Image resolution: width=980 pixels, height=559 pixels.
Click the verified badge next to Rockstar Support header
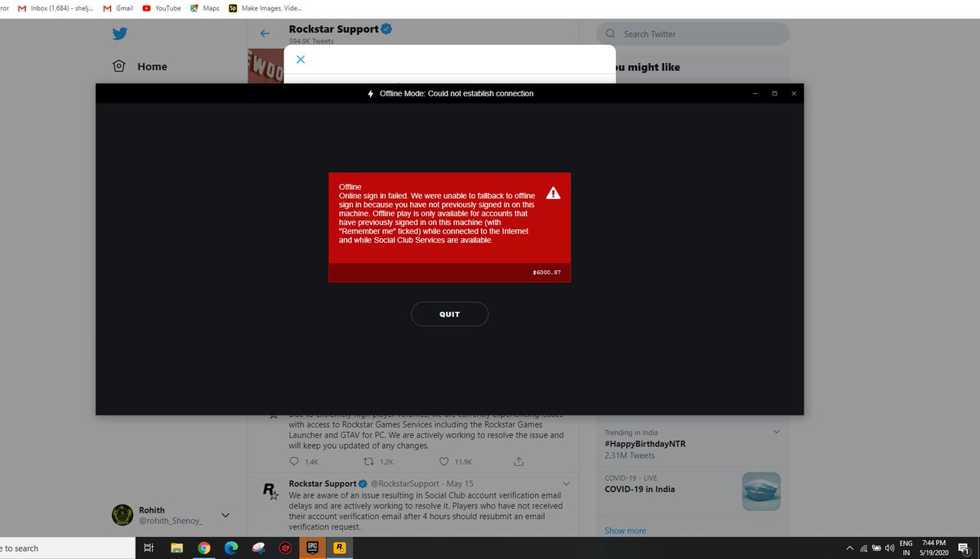(x=387, y=29)
